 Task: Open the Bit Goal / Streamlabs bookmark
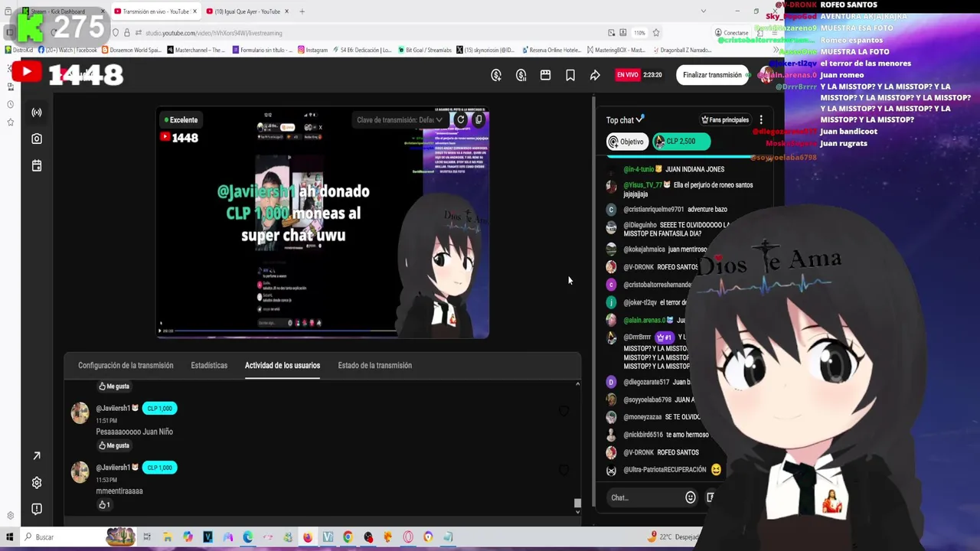coord(425,50)
